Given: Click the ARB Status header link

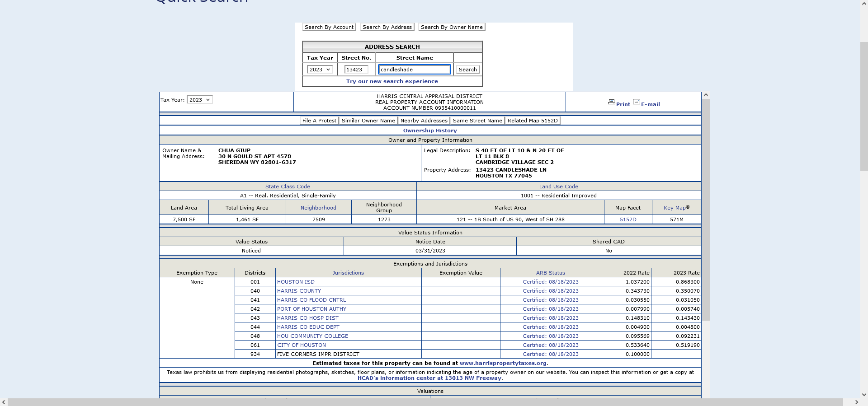Looking at the screenshot, I should tap(551, 273).
